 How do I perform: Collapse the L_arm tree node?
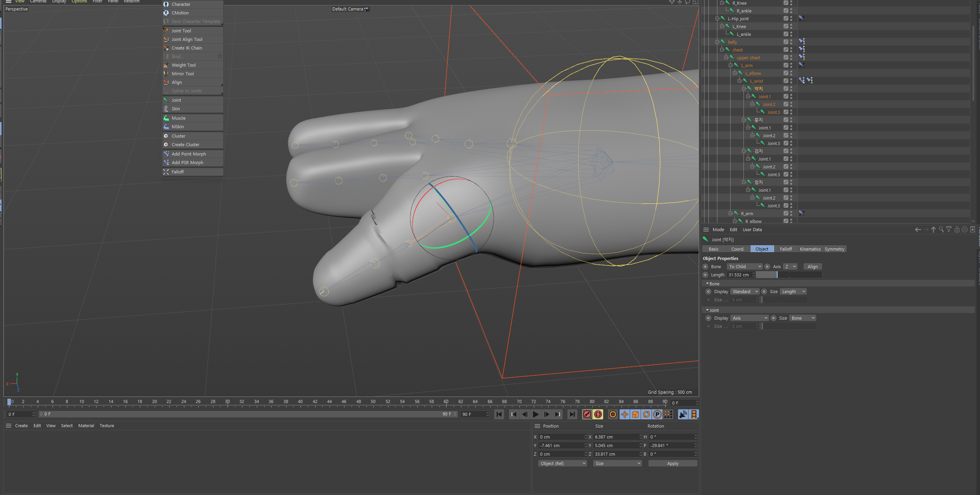click(x=730, y=65)
